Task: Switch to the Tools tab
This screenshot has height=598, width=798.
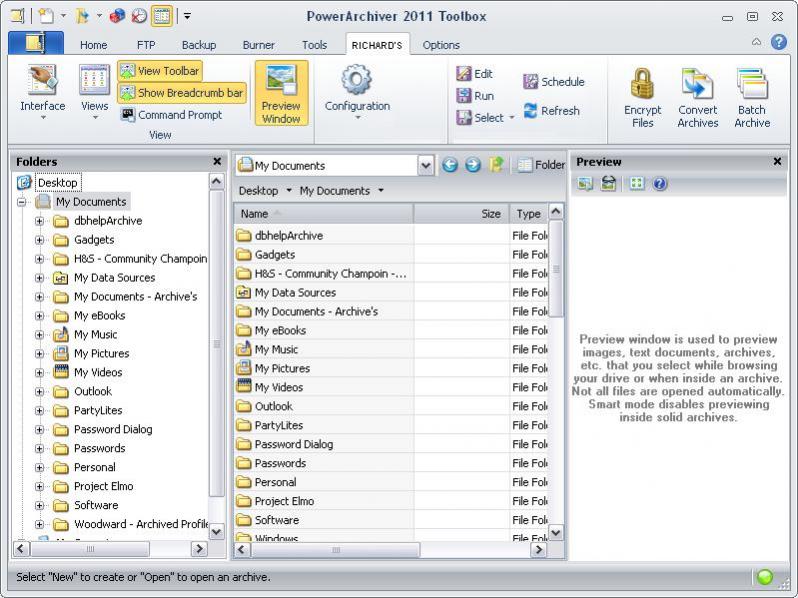Action: [x=315, y=45]
